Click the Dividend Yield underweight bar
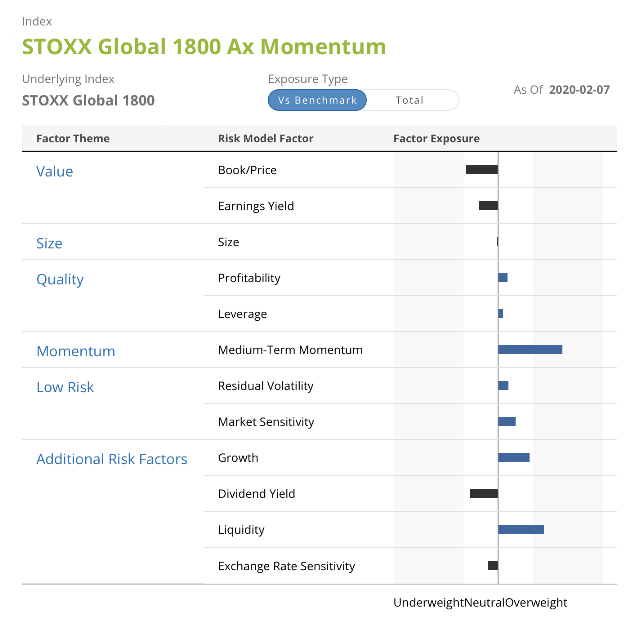The image size is (640, 628). [x=484, y=494]
